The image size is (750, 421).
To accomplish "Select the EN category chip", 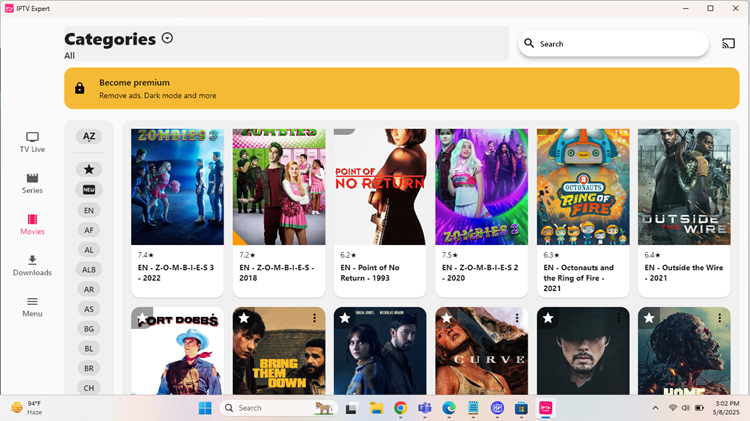I will pos(89,210).
